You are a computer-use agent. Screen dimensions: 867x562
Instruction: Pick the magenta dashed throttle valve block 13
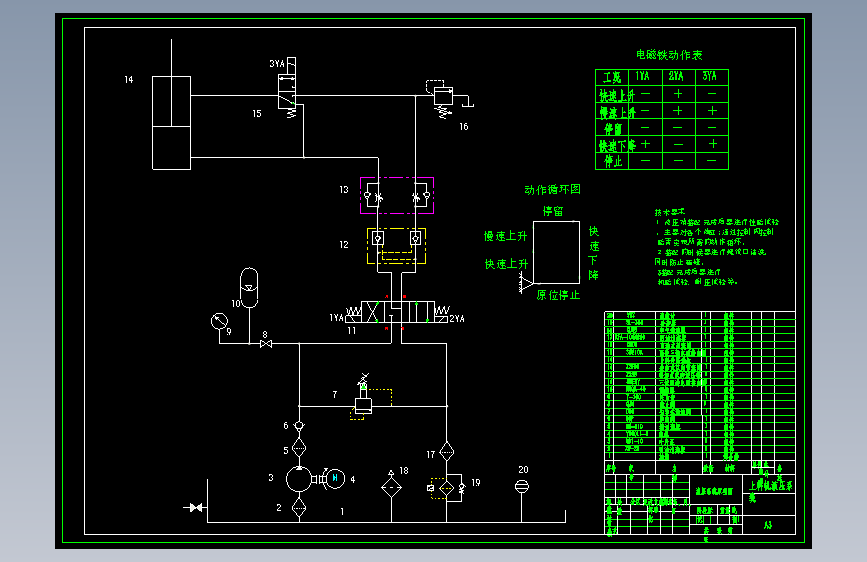[397, 195]
